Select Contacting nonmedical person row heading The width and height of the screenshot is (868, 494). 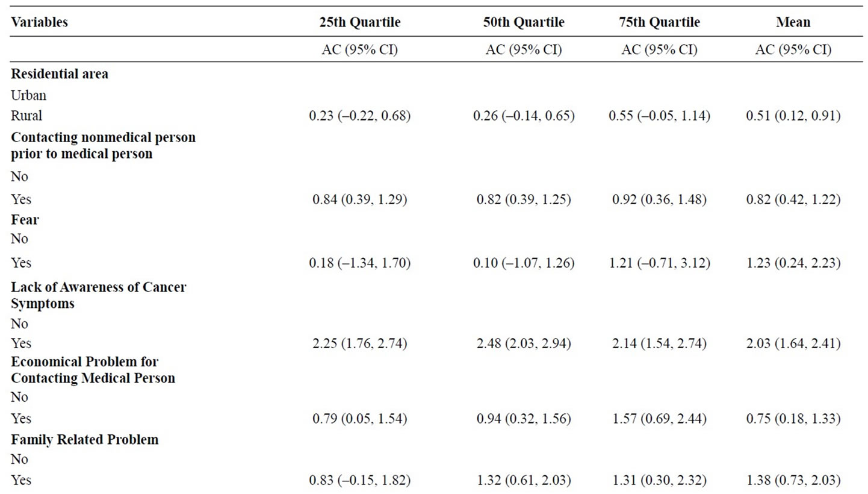click(103, 145)
